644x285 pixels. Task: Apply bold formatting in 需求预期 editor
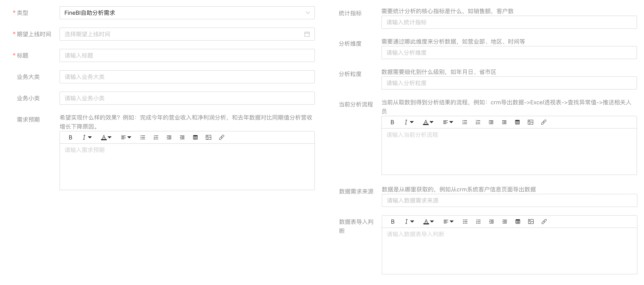pyautogui.click(x=70, y=137)
